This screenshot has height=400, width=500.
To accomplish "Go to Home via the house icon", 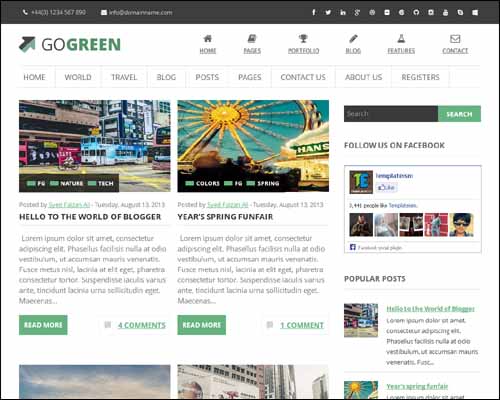I will tap(208, 39).
